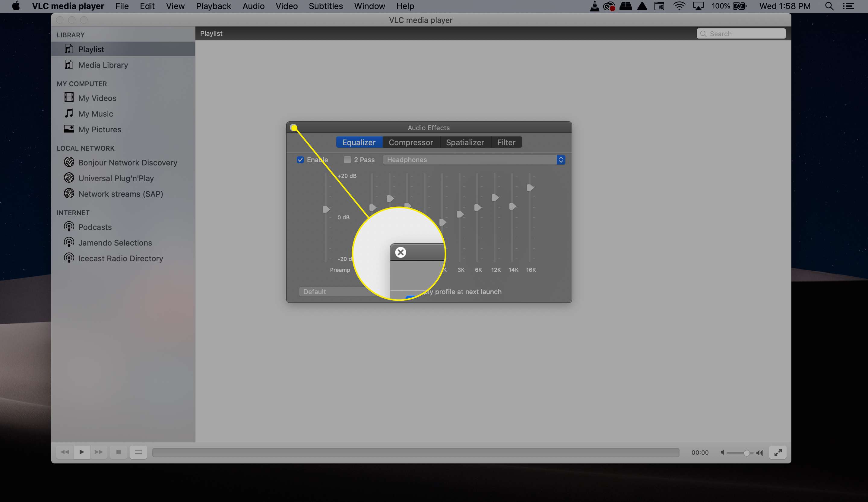Click the VLC cone menu bar icon

[x=594, y=6]
